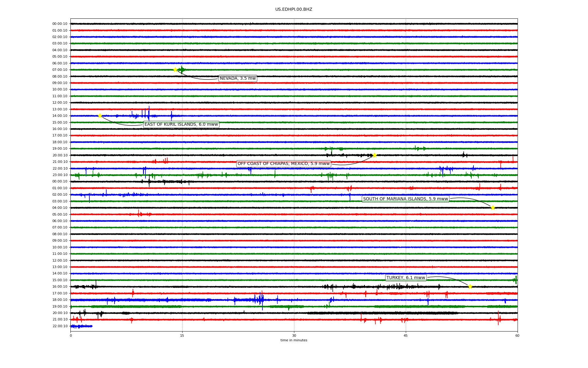Click the second 16:00:10 row label

click(60, 287)
